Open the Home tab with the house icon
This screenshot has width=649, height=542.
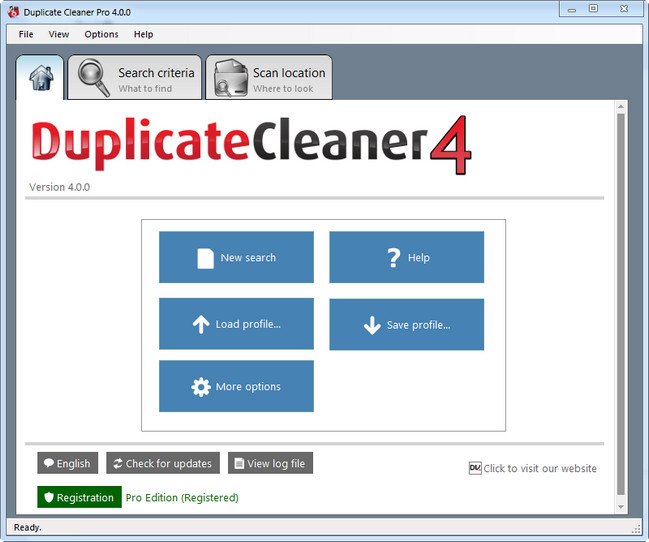(x=40, y=77)
